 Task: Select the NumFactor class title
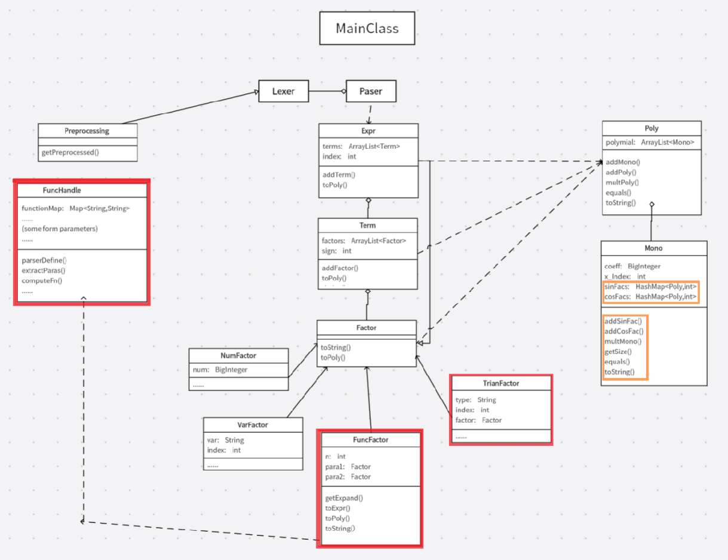click(x=238, y=355)
